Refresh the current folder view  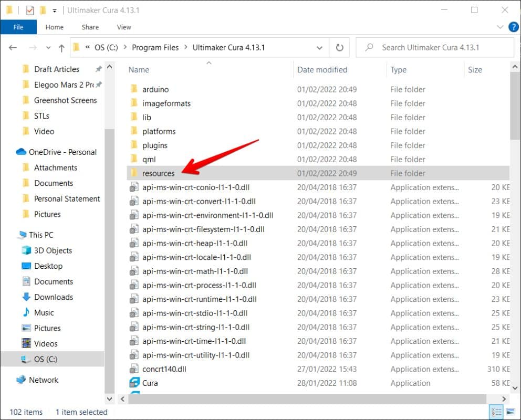(x=339, y=48)
